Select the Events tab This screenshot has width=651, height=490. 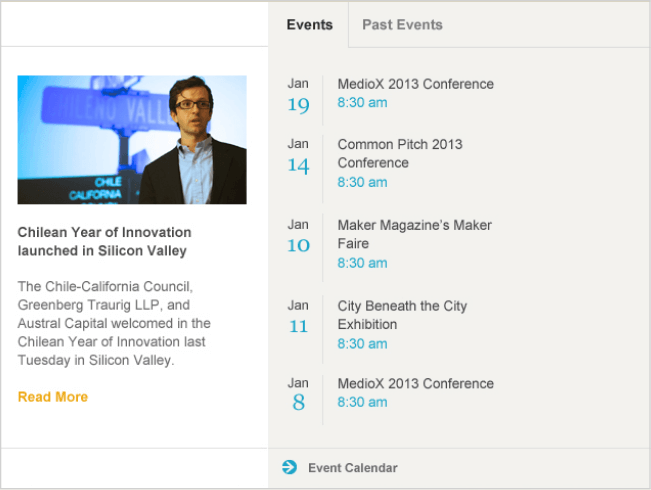[309, 24]
